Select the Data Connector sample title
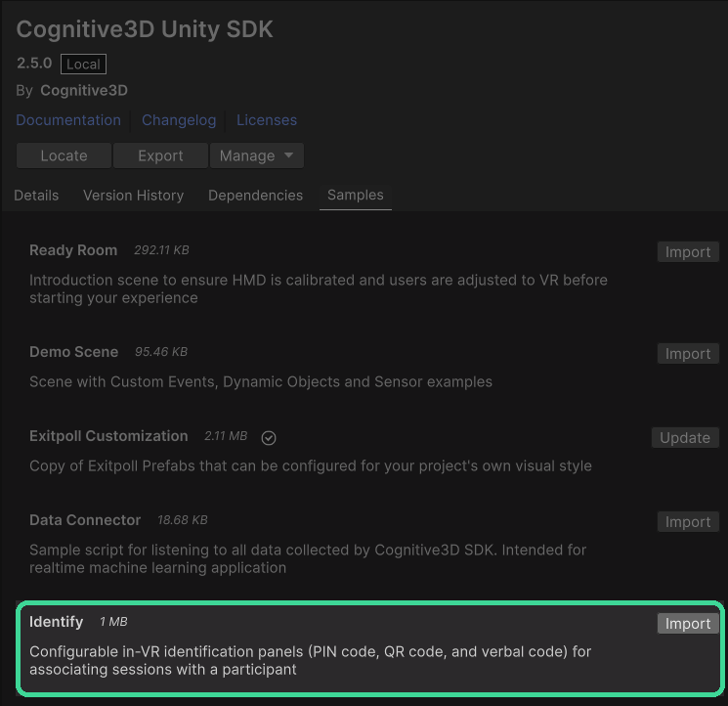The height and width of the screenshot is (706, 728). [x=85, y=520]
